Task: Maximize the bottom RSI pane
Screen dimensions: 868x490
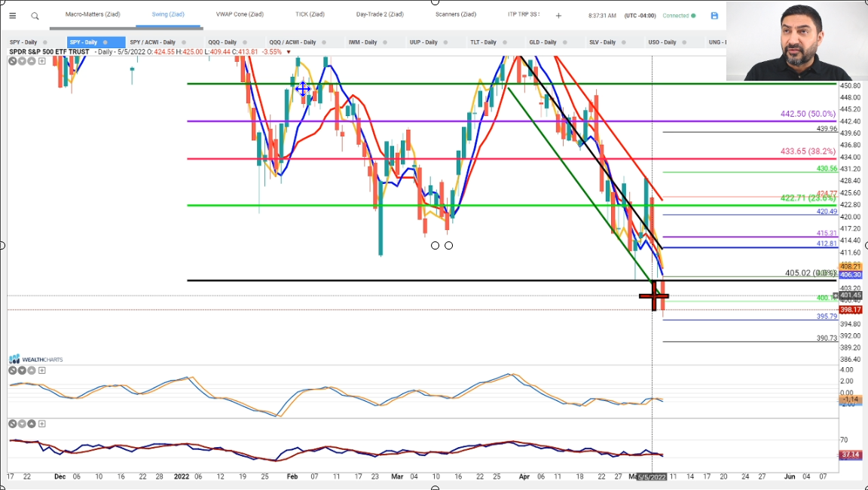Action: pyautogui.click(x=41, y=424)
